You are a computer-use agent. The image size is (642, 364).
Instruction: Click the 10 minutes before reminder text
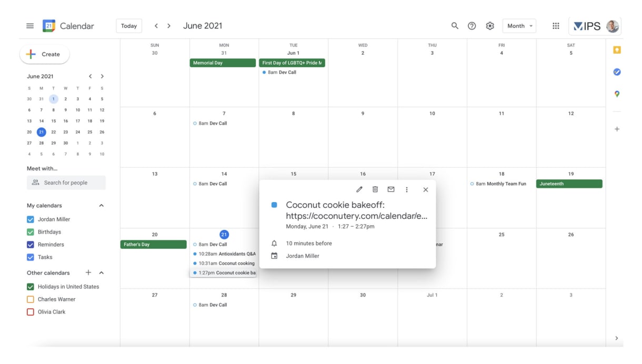(x=309, y=244)
